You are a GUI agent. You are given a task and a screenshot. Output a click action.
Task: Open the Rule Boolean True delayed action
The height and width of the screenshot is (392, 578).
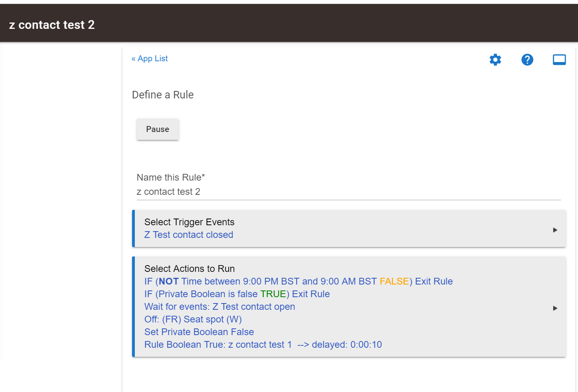[263, 345]
